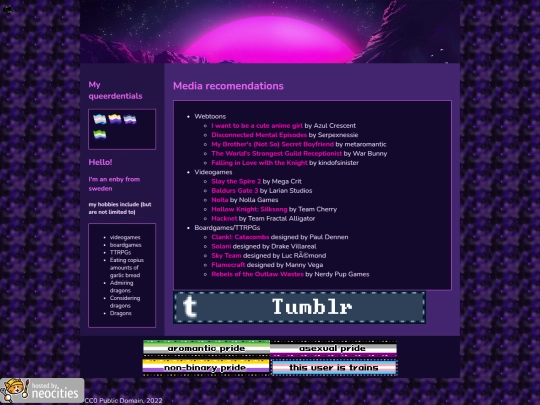Click the 'My queerdentials' heading
The image size is (540, 405).
pyautogui.click(x=115, y=90)
